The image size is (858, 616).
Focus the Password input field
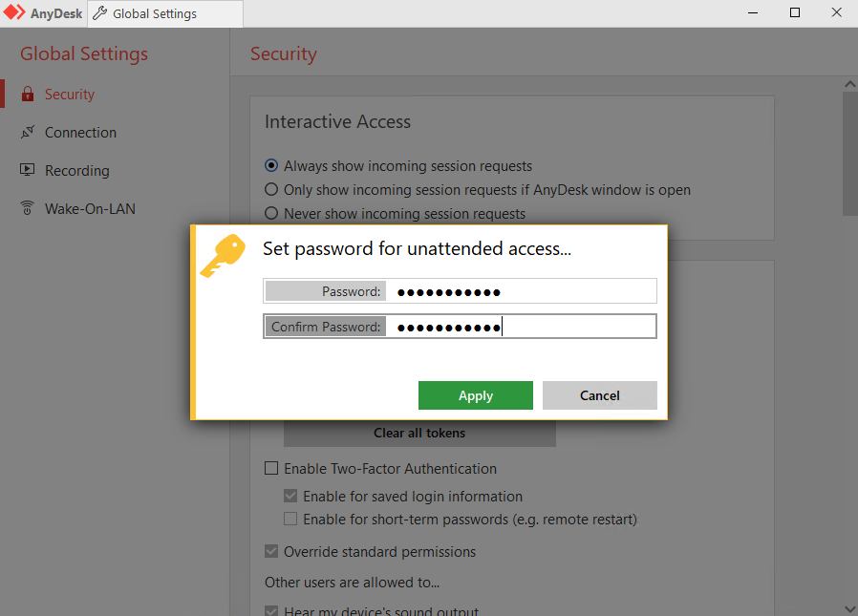[521, 291]
